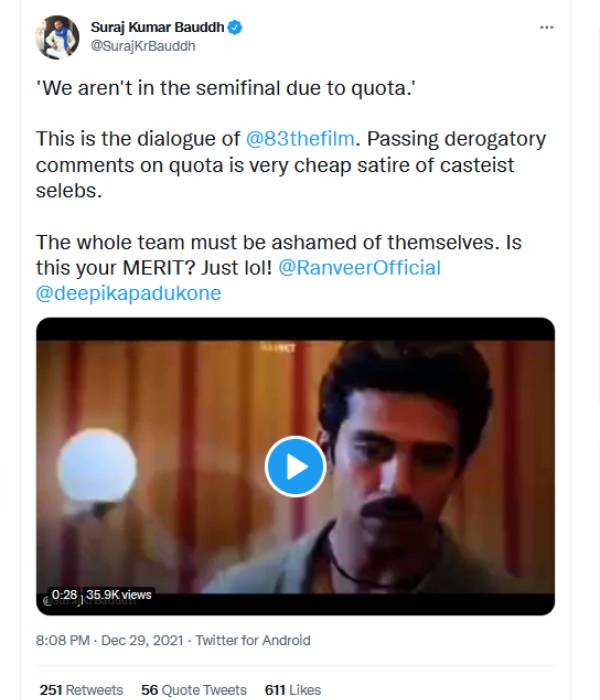Click the word MERIT in the tweet
The image size is (600, 700).
153,268
